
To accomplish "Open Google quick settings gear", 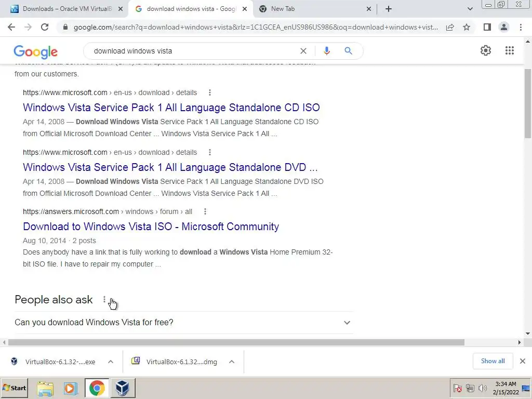I will click(x=486, y=50).
